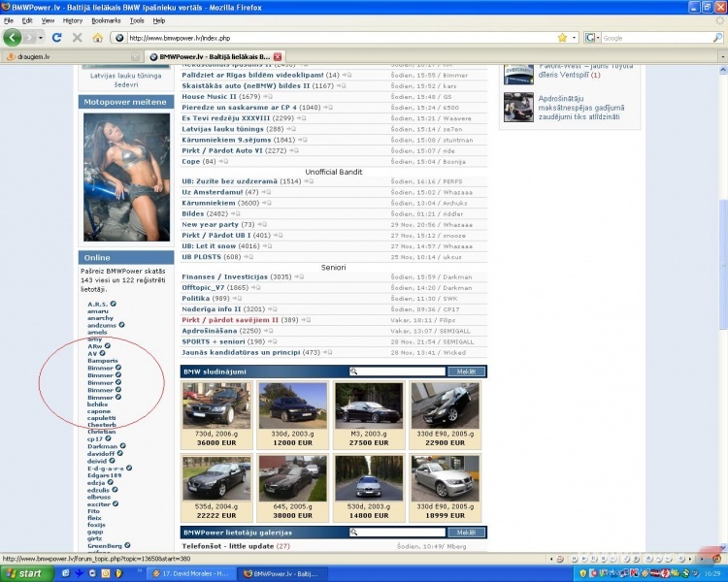Click the Firefox back arrow button
This screenshot has width=728, height=582.
(13, 38)
